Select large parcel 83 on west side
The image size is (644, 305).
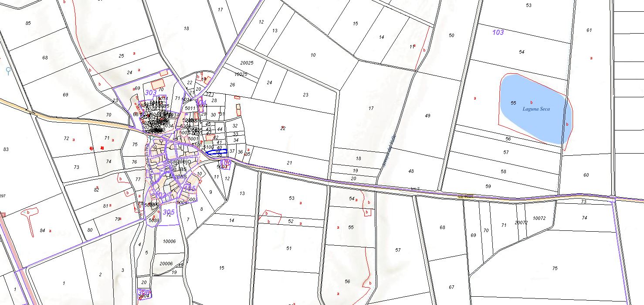click(x=6, y=149)
